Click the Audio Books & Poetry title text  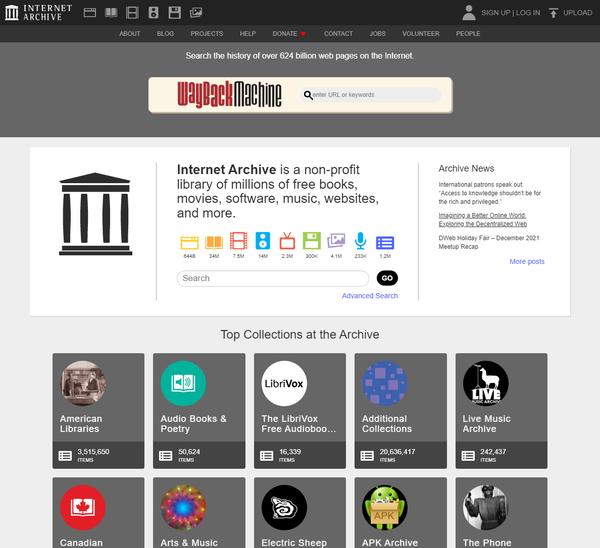tap(194, 424)
